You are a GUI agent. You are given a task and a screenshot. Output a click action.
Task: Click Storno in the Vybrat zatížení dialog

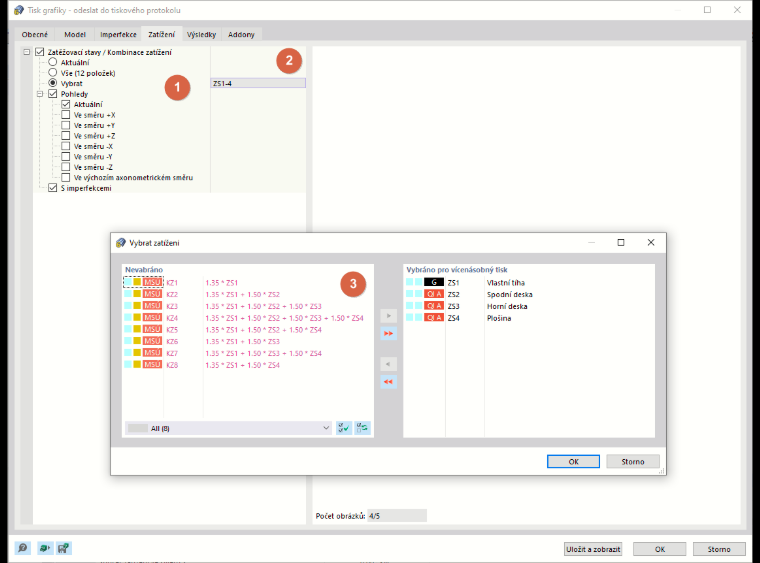pos(633,462)
